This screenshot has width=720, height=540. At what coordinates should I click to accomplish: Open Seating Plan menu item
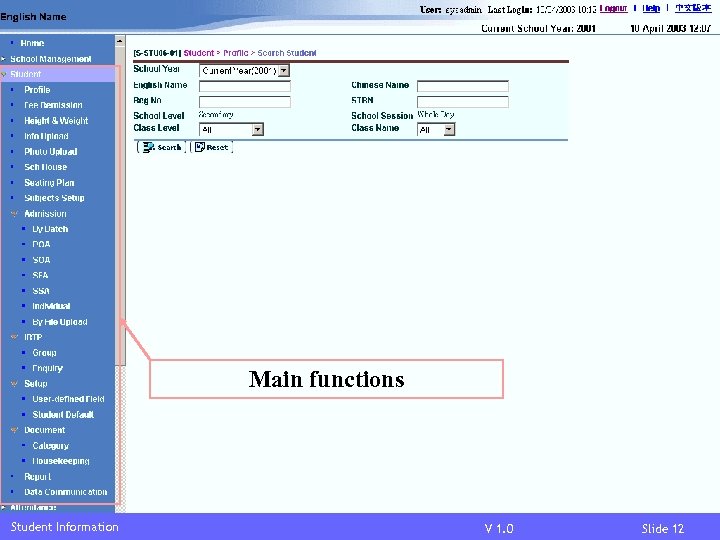(x=49, y=183)
